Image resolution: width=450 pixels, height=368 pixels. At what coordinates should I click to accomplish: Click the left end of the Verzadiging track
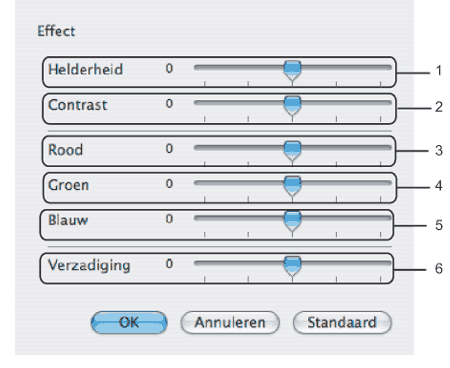197,263
